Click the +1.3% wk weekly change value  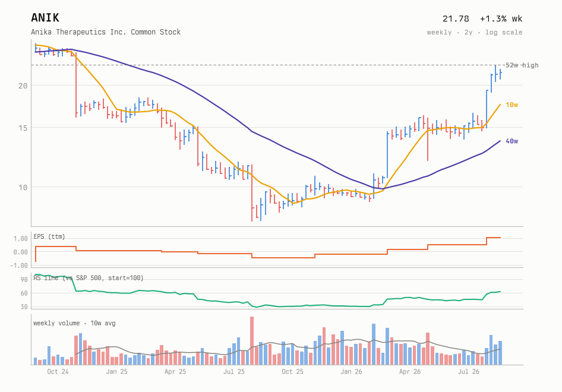click(501, 18)
